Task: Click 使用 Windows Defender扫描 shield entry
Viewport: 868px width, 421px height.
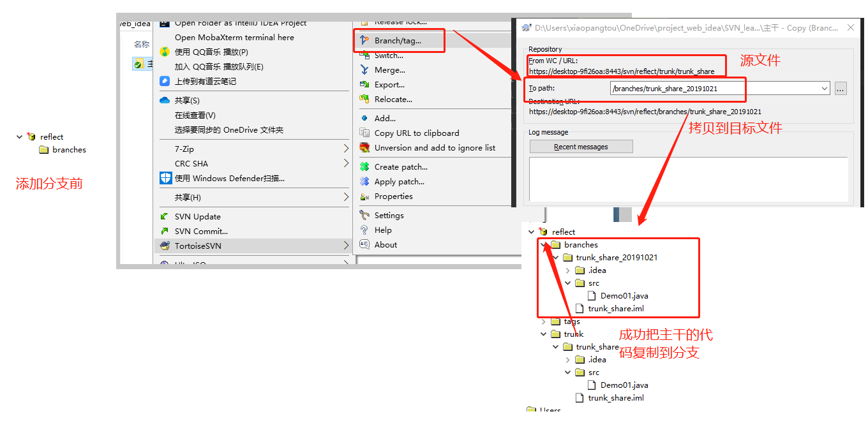Action: [x=229, y=179]
